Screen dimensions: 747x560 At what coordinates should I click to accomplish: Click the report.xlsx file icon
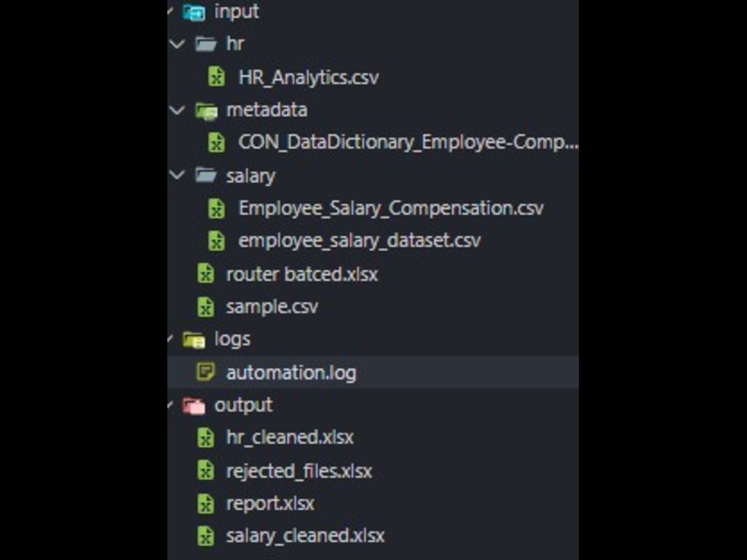tap(205, 503)
